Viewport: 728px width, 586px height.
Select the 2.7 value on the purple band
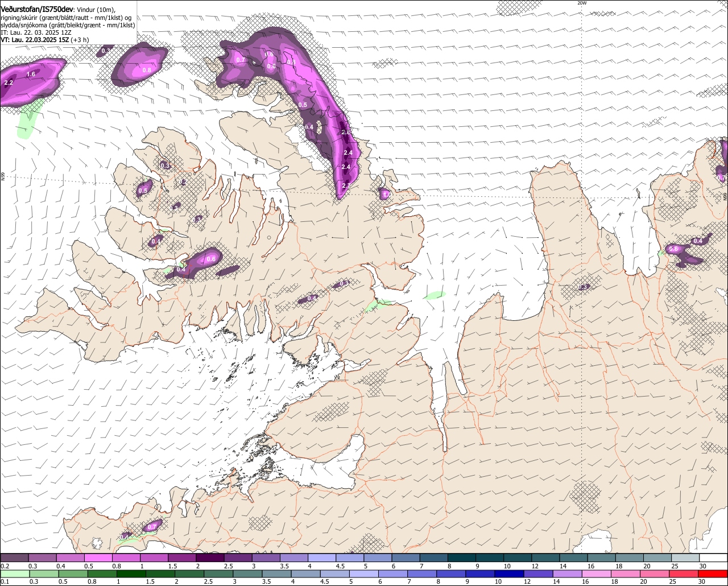pos(346,186)
